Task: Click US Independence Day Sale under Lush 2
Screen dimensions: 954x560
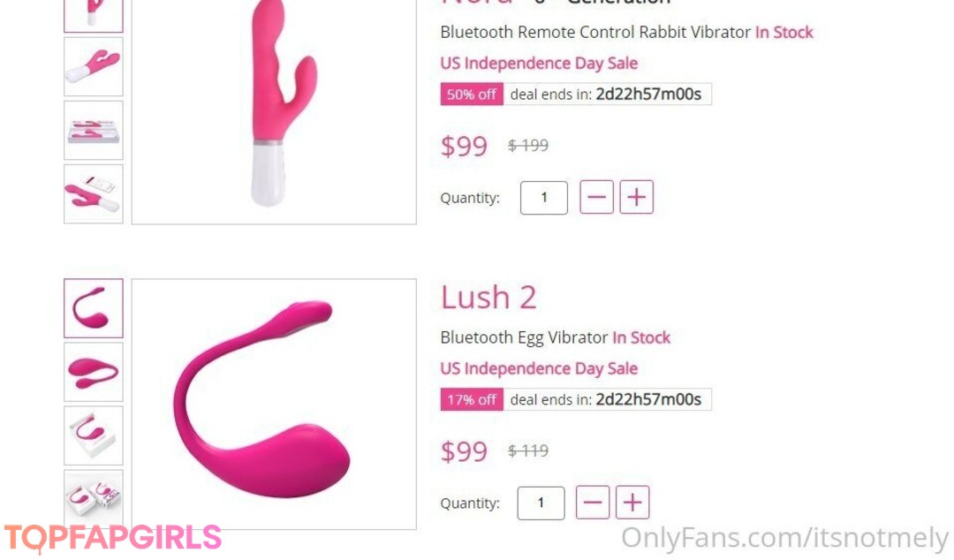Action: point(539,369)
